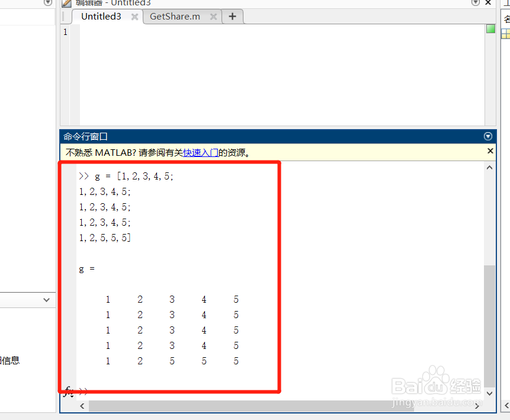Close the GetShare.m tab using its X icon
510x420 pixels.
214,17
